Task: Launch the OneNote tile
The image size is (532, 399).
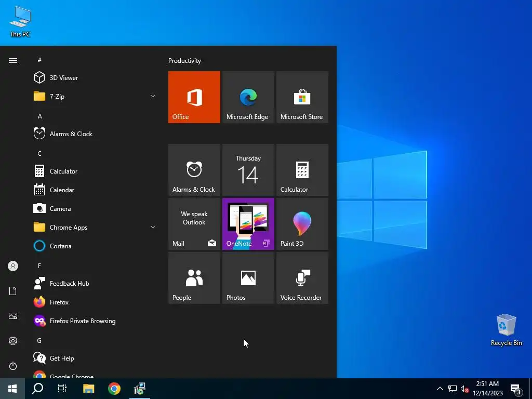Action: click(248, 224)
